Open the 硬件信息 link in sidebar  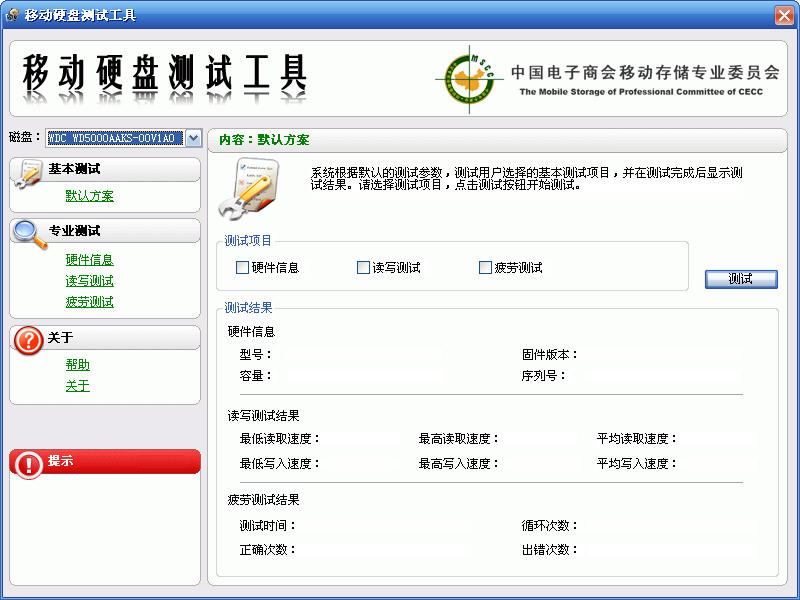tap(90, 260)
